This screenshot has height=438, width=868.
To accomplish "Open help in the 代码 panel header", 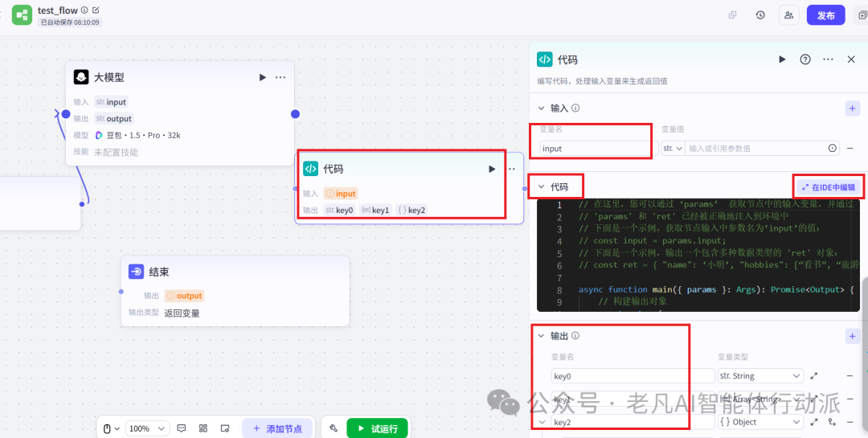I will [805, 59].
